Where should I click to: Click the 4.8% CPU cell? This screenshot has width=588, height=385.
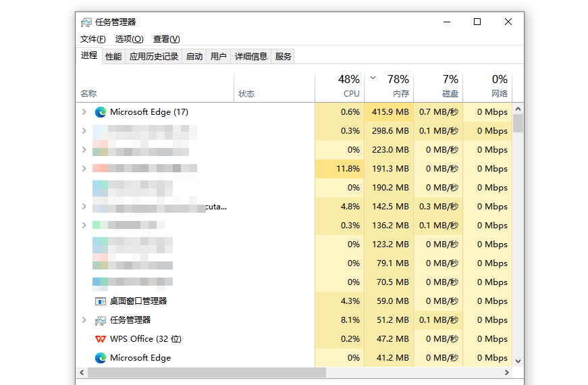click(x=340, y=207)
